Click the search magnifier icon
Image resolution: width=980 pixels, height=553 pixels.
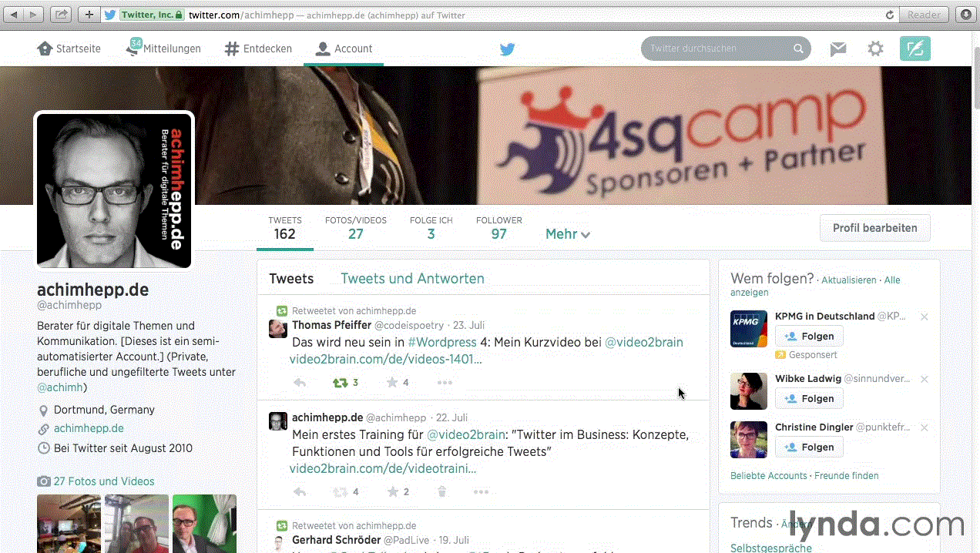(x=799, y=49)
